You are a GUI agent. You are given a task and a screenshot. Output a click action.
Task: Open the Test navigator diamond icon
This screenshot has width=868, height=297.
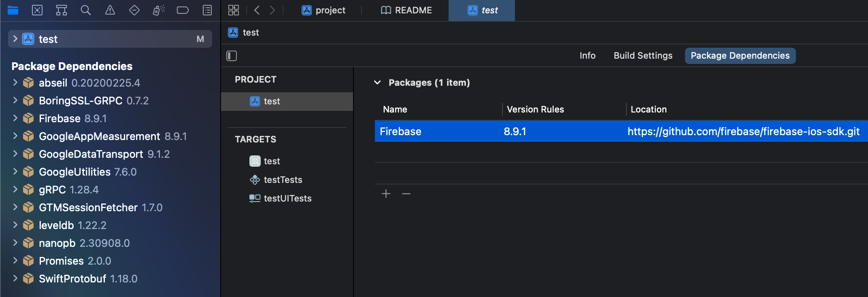[x=134, y=10]
